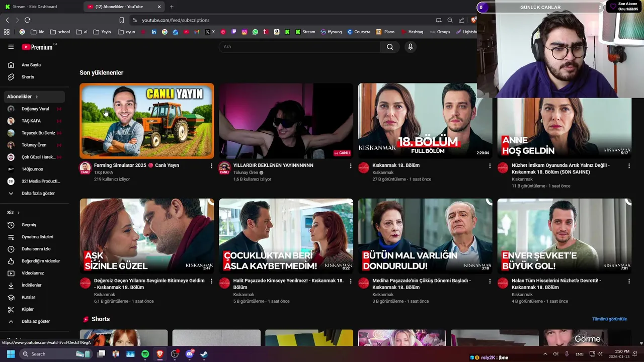The width and height of the screenshot is (644, 362).
Task: Activate voice search microphone icon
Action: click(411, 47)
